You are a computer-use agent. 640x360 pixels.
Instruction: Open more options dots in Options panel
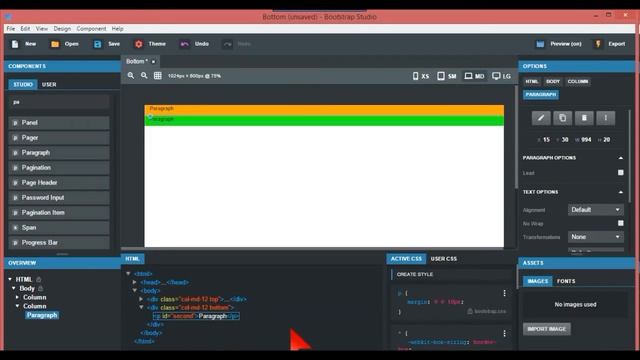(606, 118)
